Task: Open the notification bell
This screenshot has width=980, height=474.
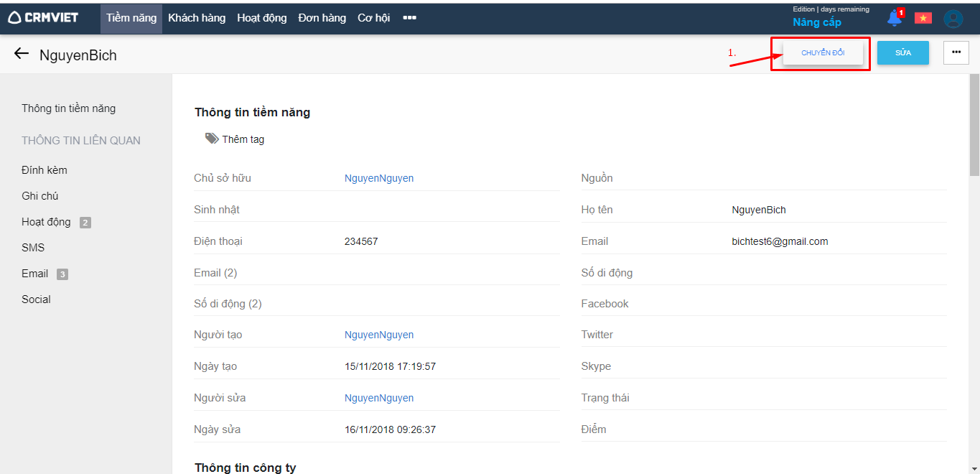Action: 894,19
